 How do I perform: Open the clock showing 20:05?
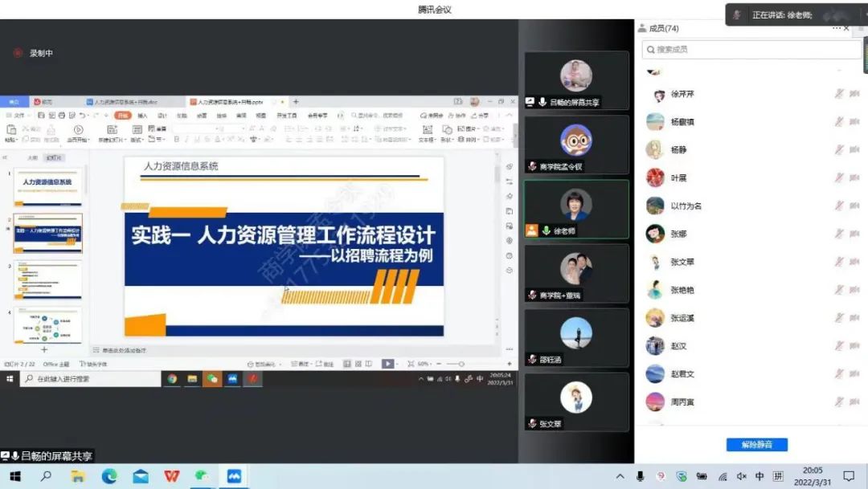point(812,476)
